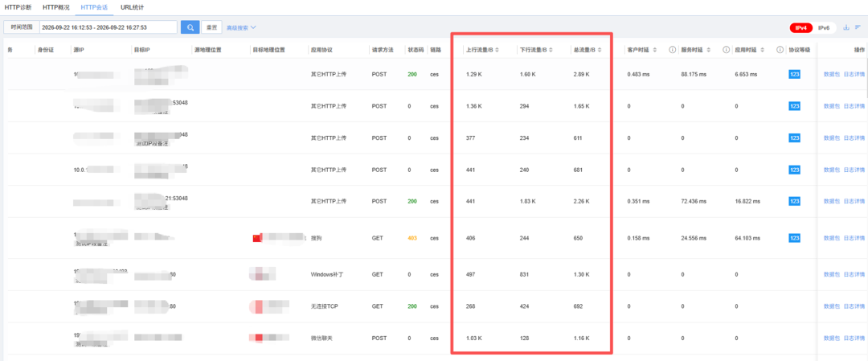868x361 pixels.
Task: Click the 123 protocol badge in 1.65 K row
Action: (x=794, y=106)
